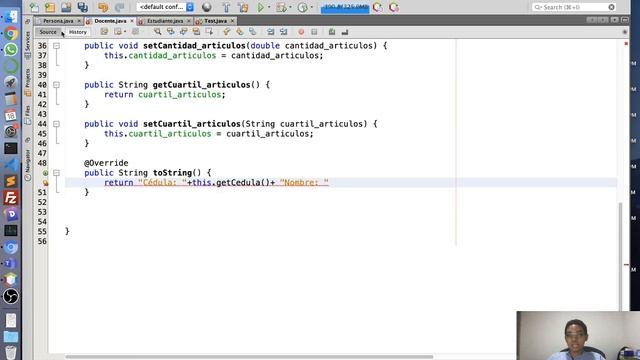Run the project with the green play icon
The width and height of the screenshot is (640, 360).
[x=261, y=7]
